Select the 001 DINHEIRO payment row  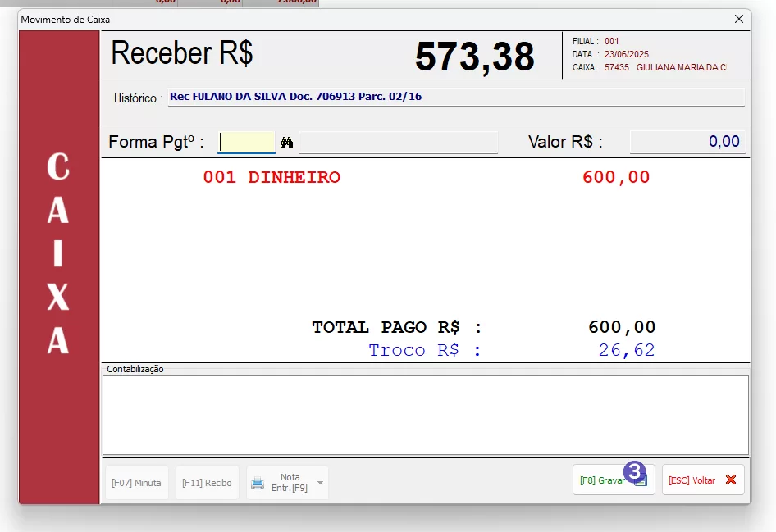(x=272, y=177)
